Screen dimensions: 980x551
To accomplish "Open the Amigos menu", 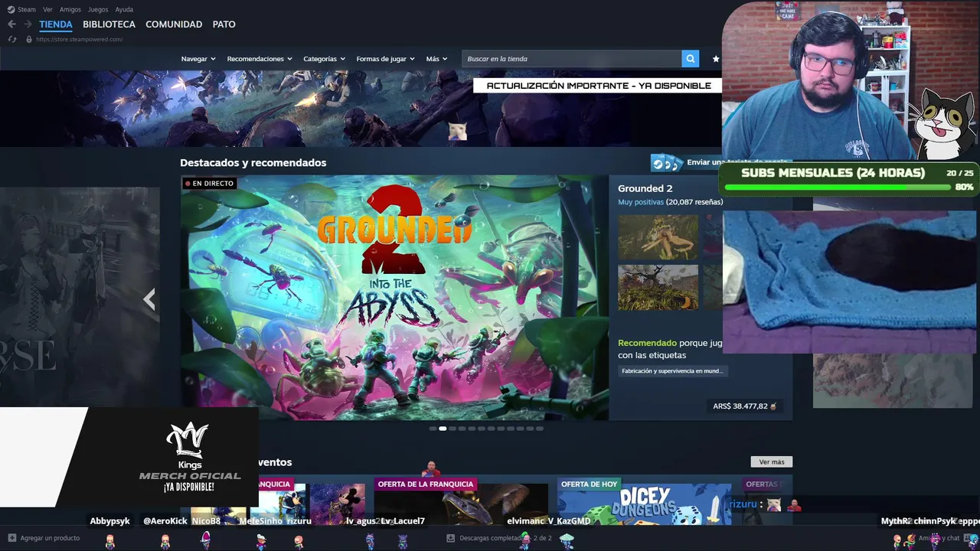I will click(70, 9).
